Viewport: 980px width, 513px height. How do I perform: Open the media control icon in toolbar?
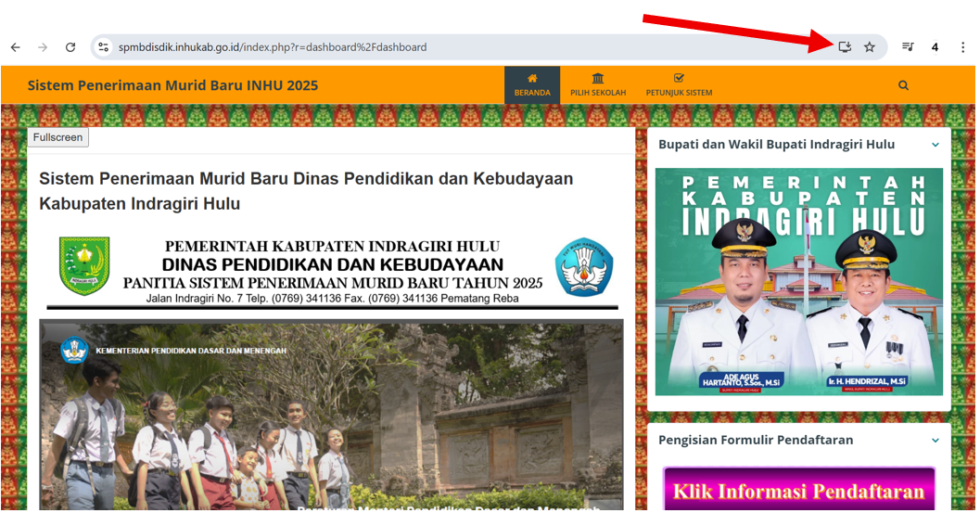pyautogui.click(x=908, y=47)
